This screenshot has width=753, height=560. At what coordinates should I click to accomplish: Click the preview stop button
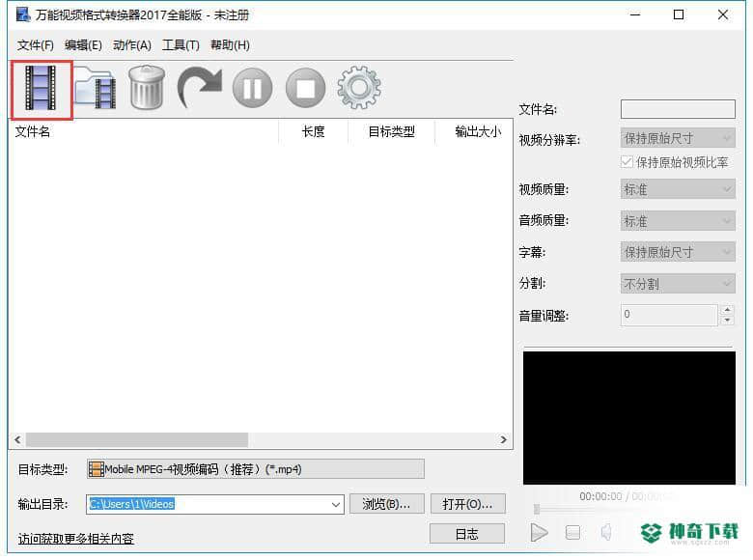572,533
